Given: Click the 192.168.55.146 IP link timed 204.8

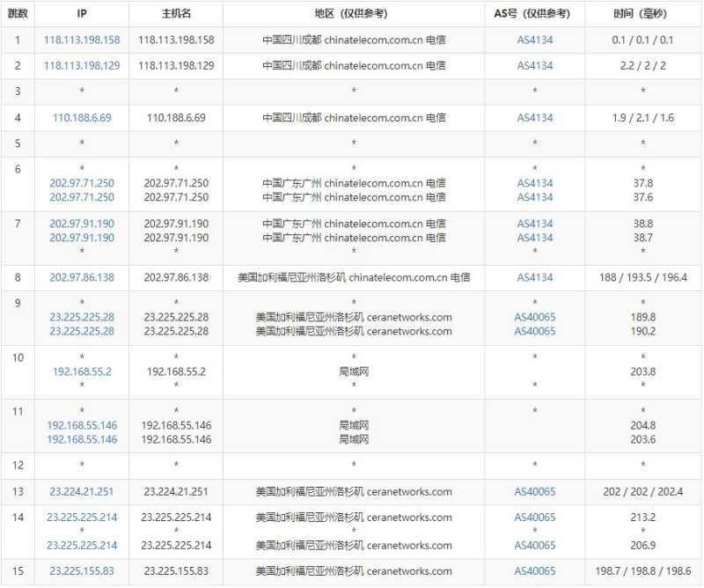Looking at the screenshot, I should pyautogui.click(x=82, y=425).
